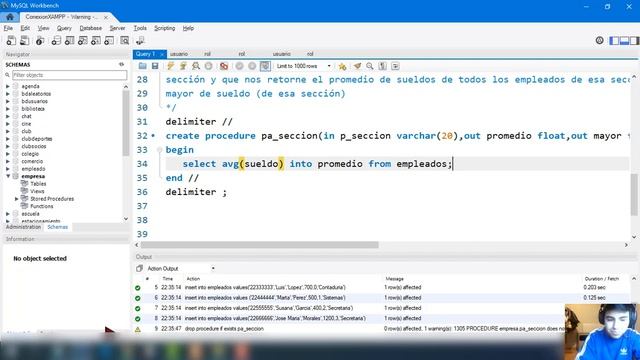Switch to the Administration tab in Navigator
640x360 pixels.
pos(23,227)
